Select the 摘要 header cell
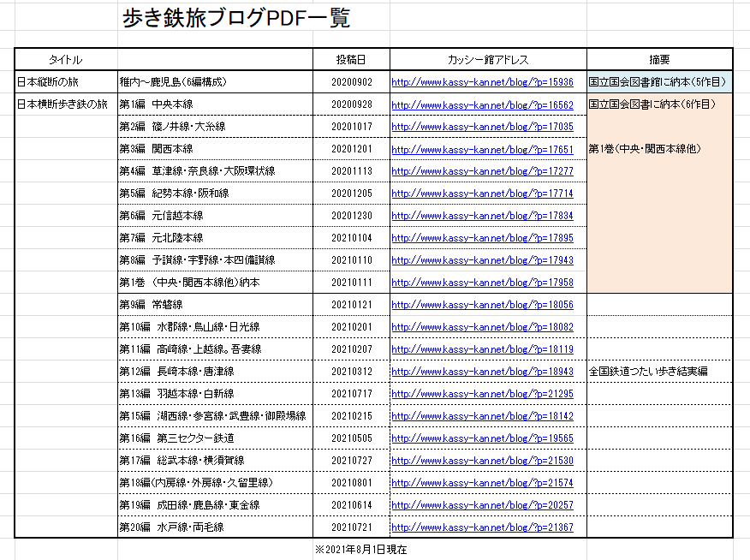 click(x=659, y=60)
